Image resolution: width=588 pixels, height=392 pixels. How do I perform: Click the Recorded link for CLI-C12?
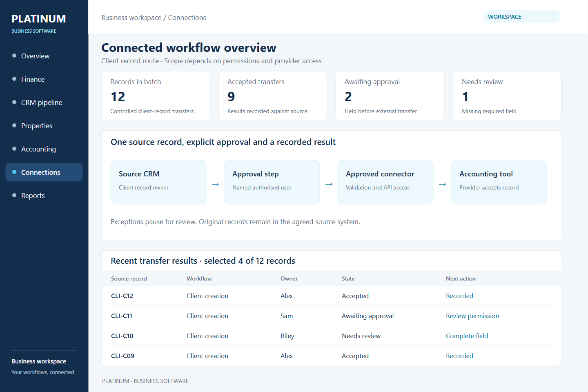coord(459,296)
